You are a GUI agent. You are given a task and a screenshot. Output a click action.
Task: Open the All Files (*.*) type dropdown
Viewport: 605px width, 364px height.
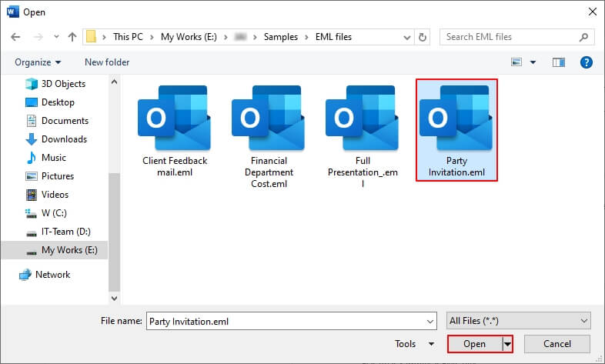519,321
